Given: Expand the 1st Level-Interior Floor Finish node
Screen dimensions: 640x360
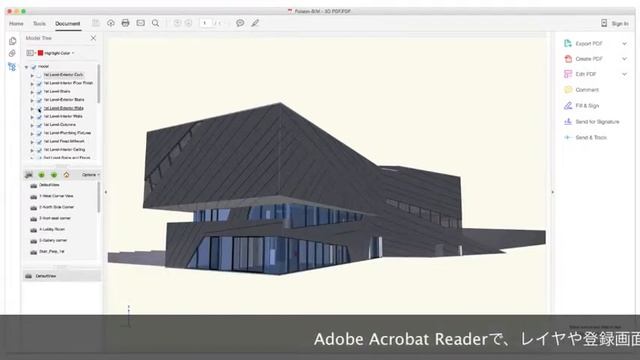Looking at the screenshot, I should tap(32, 84).
